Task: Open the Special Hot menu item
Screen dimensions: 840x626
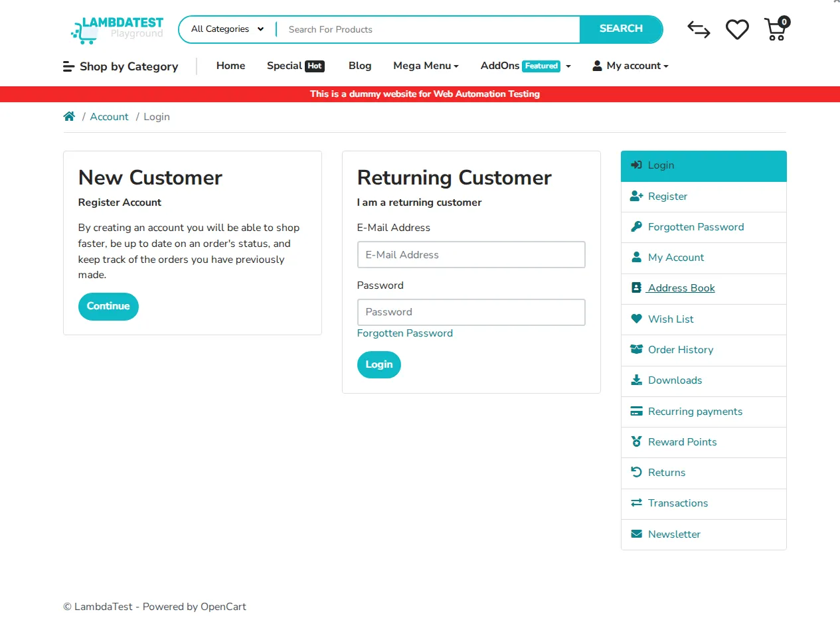Action: [x=295, y=66]
